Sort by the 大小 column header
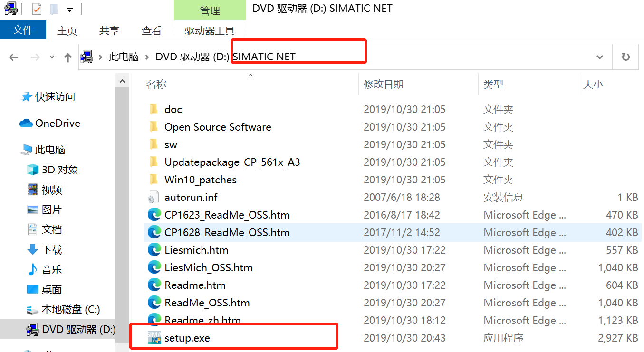 (593, 85)
